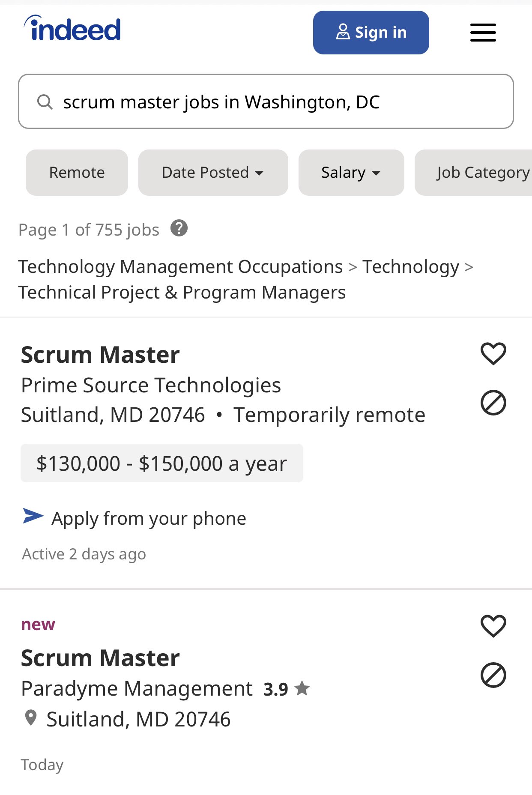Click the search magnifier icon
The image size is (532, 795).
pyautogui.click(x=45, y=102)
